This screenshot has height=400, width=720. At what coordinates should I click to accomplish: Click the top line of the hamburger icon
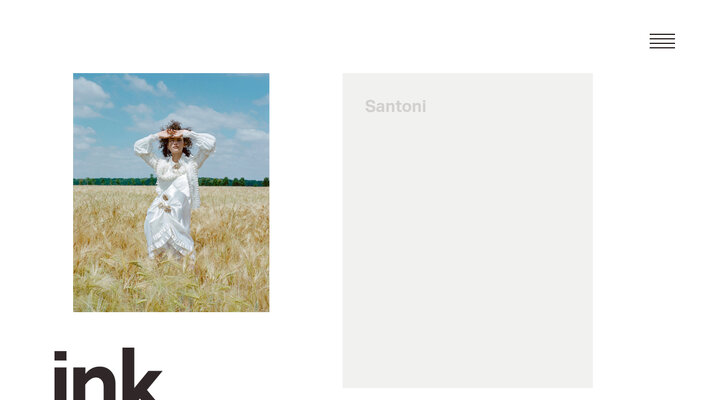(x=662, y=34)
